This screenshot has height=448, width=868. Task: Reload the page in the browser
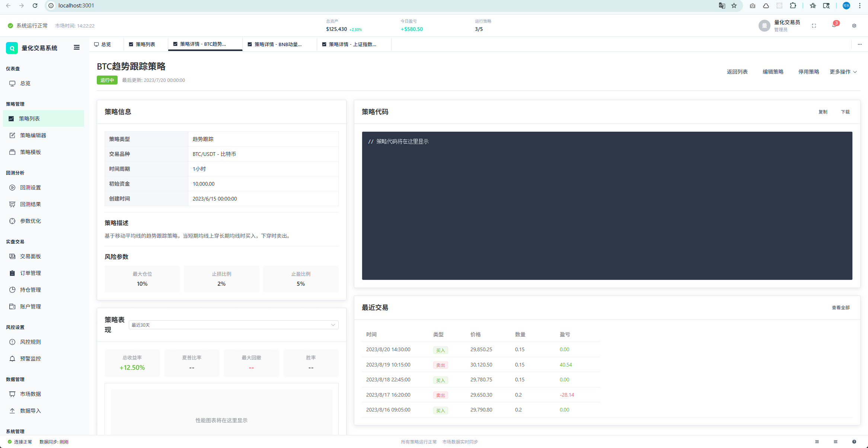click(x=35, y=6)
